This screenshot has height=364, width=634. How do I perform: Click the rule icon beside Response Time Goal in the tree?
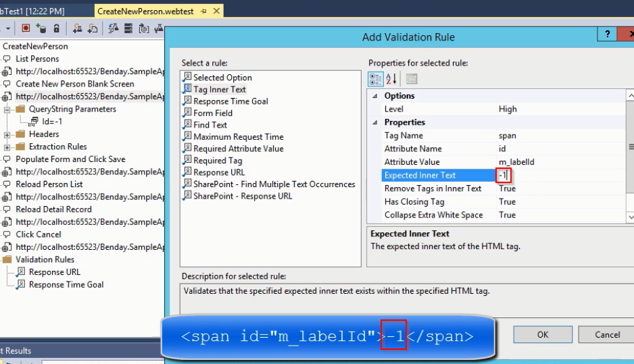click(21, 285)
